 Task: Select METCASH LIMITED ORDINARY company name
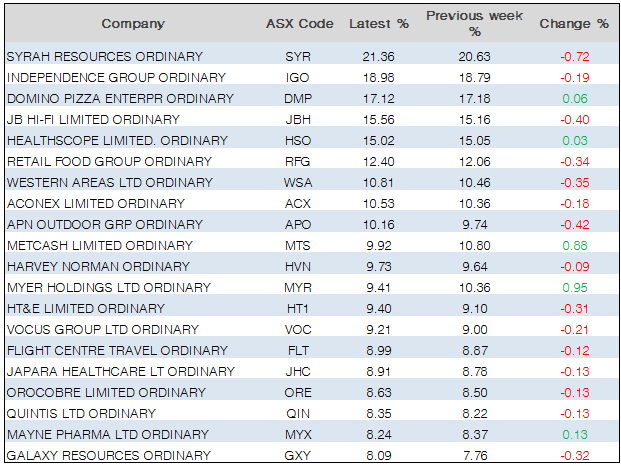coord(100,246)
